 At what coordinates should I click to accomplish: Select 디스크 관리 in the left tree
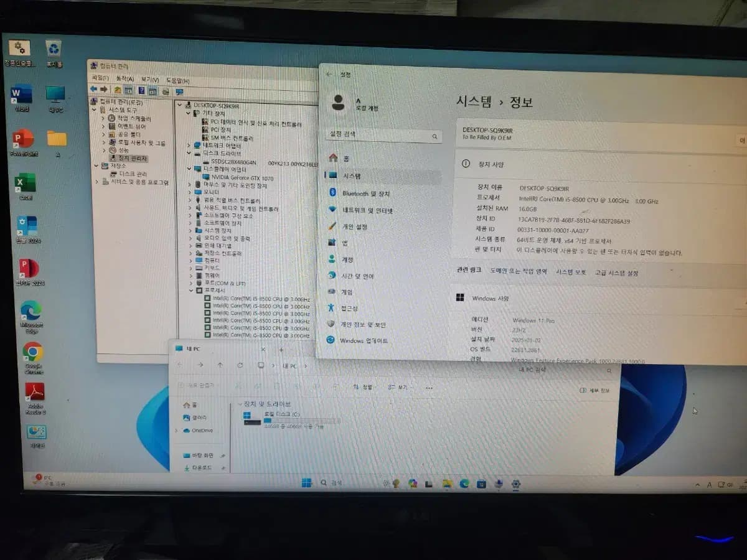click(x=133, y=174)
